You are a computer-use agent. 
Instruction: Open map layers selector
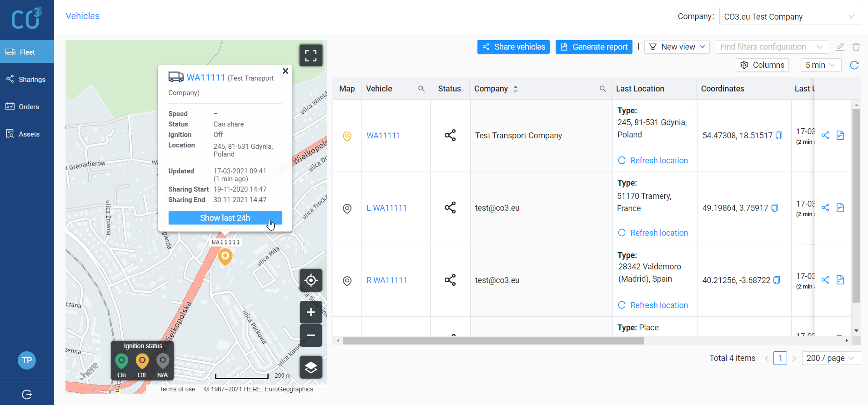click(x=311, y=367)
